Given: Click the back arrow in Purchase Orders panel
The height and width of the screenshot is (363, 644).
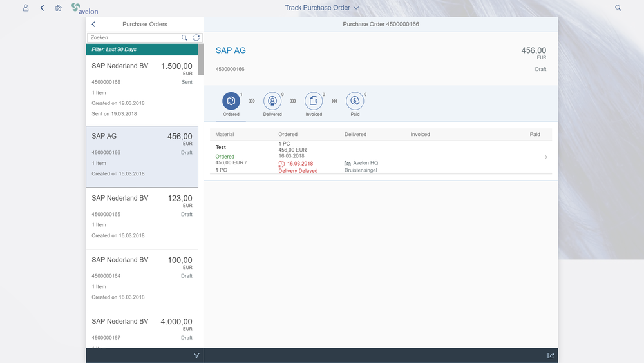Looking at the screenshot, I should [93, 25].
